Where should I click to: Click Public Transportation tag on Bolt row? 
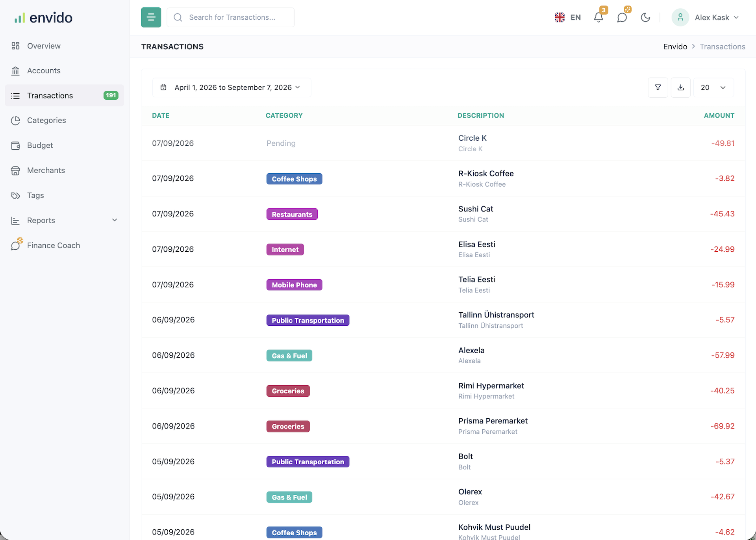[308, 462]
